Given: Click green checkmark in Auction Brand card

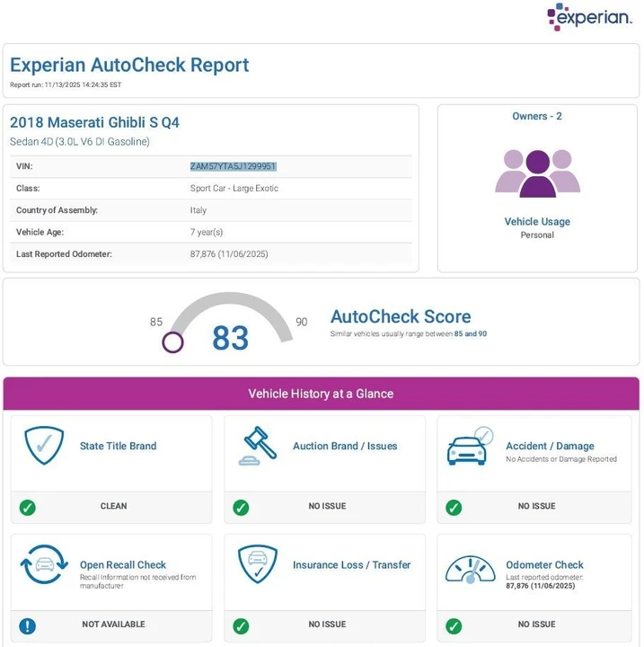Looking at the screenshot, I should pyautogui.click(x=241, y=507).
